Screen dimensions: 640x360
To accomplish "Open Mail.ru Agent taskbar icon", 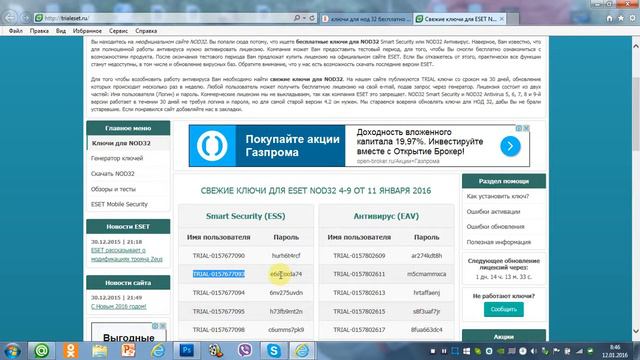I will click(x=41, y=351).
